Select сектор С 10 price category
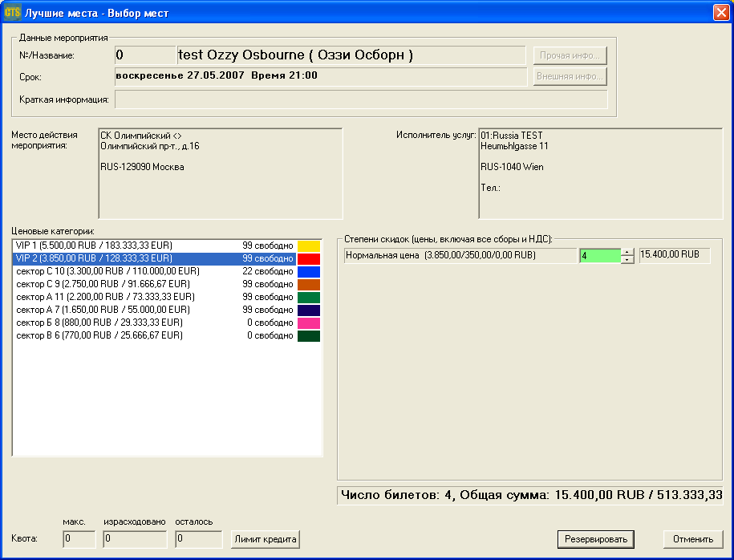Image resolution: width=734 pixels, height=560 pixels. pos(154,271)
